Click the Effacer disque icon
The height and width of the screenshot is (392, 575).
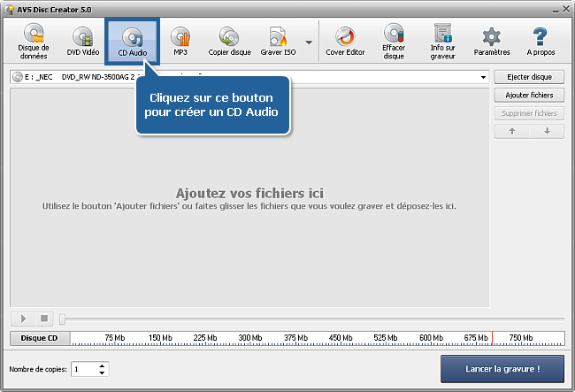394,41
